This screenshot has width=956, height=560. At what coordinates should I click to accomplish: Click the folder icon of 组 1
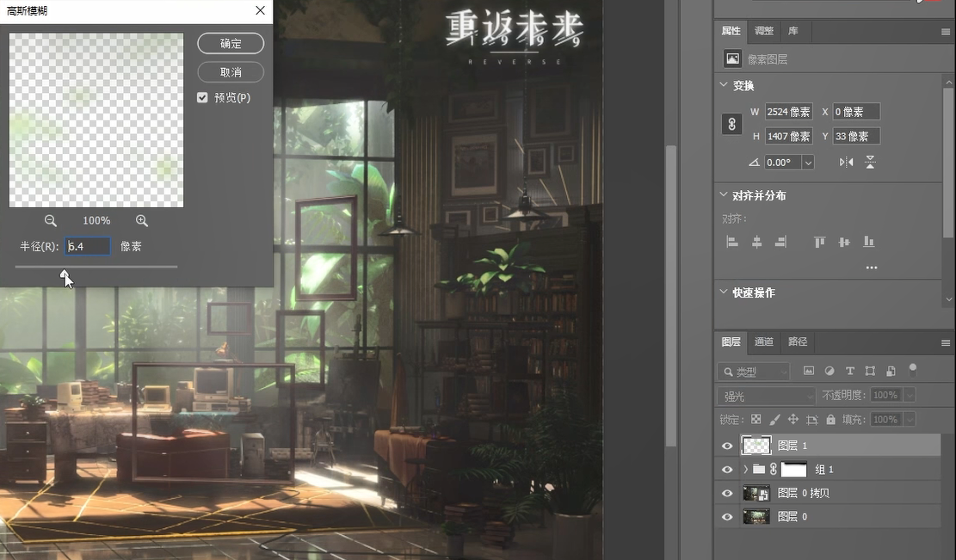coord(758,469)
